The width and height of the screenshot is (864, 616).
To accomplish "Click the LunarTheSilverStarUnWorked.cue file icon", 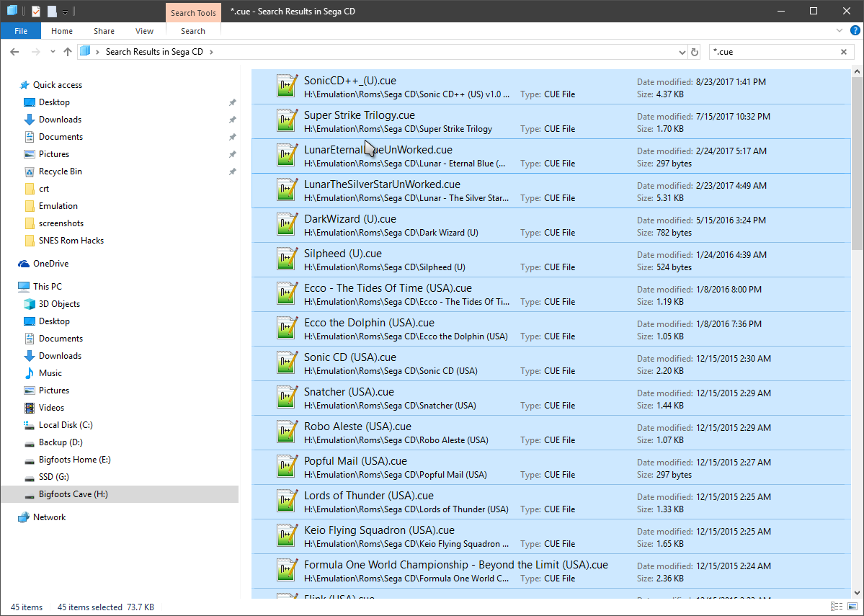I will pos(287,190).
